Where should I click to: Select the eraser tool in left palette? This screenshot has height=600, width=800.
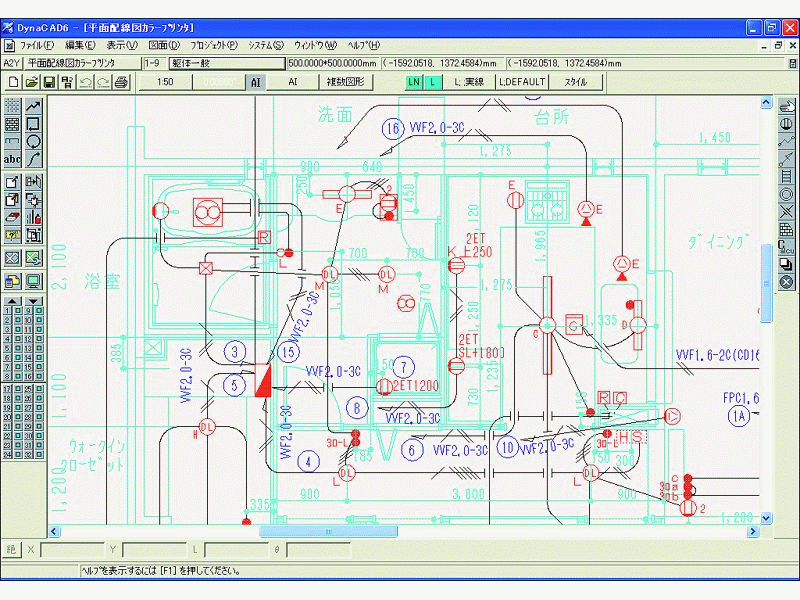(x=12, y=217)
